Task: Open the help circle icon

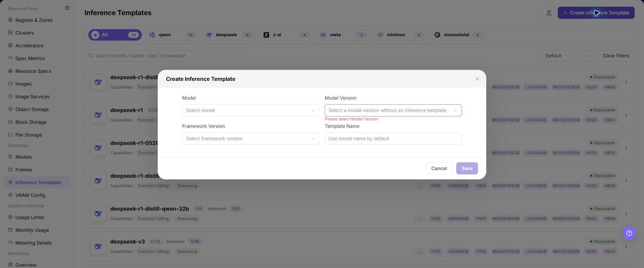Action: click(x=629, y=233)
